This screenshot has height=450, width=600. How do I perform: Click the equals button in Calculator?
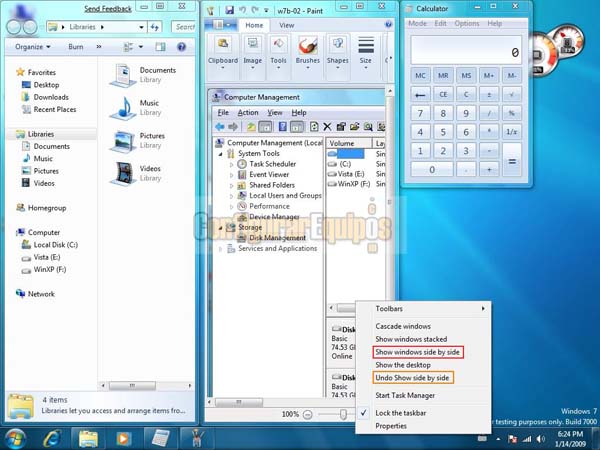[x=512, y=161]
